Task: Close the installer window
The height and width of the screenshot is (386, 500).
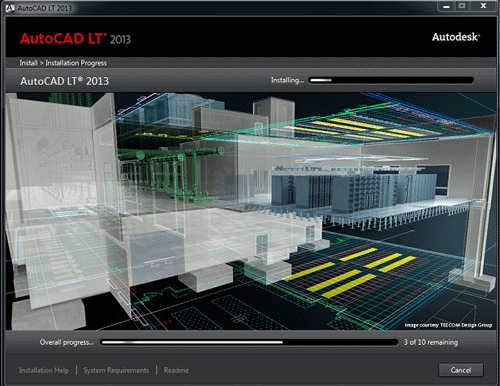Action: [483, 6]
